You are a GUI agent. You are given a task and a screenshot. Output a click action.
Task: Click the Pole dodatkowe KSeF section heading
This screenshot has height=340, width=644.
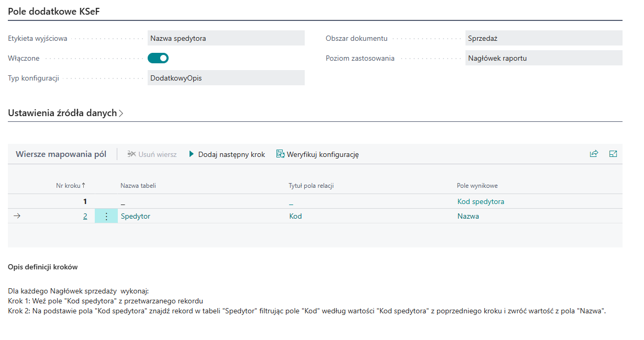53,12
